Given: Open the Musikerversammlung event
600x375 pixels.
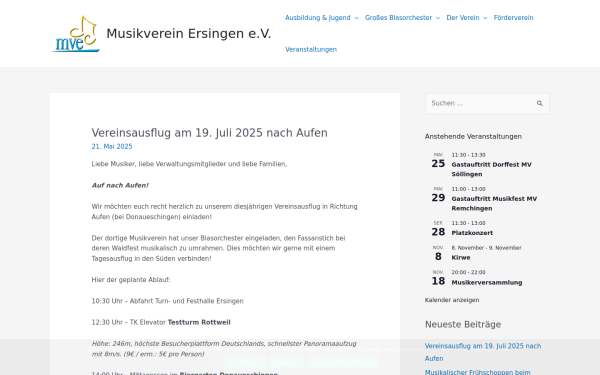Looking at the screenshot, I should (487, 282).
